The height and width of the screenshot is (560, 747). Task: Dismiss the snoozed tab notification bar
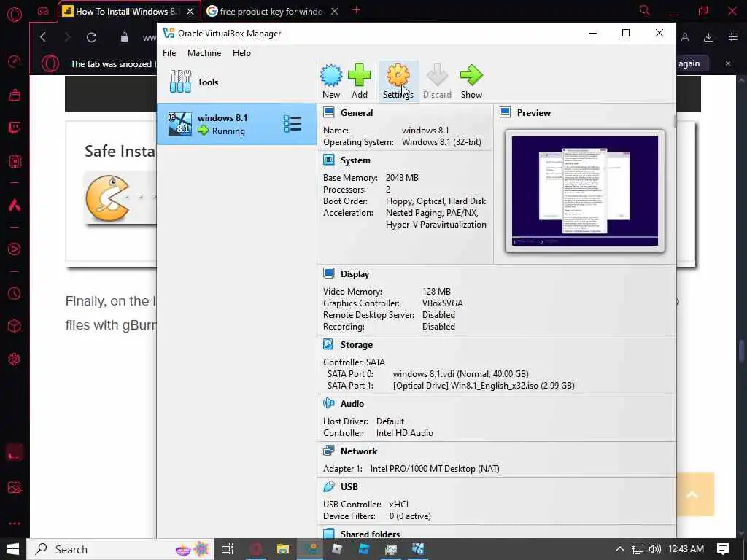[x=728, y=63]
